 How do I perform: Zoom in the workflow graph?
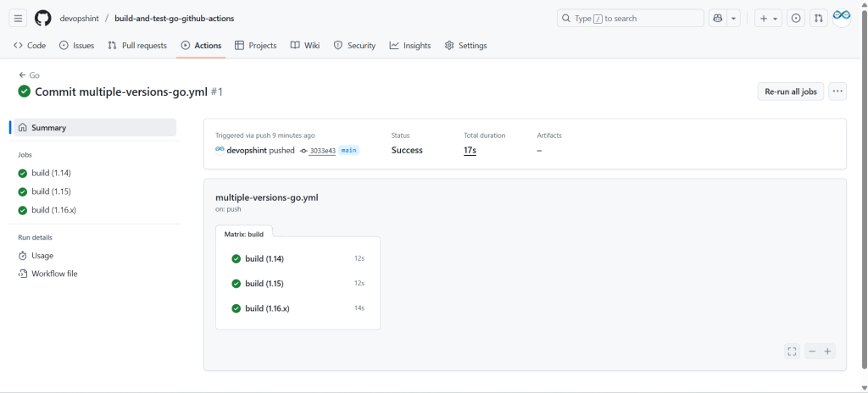tap(827, 351)
